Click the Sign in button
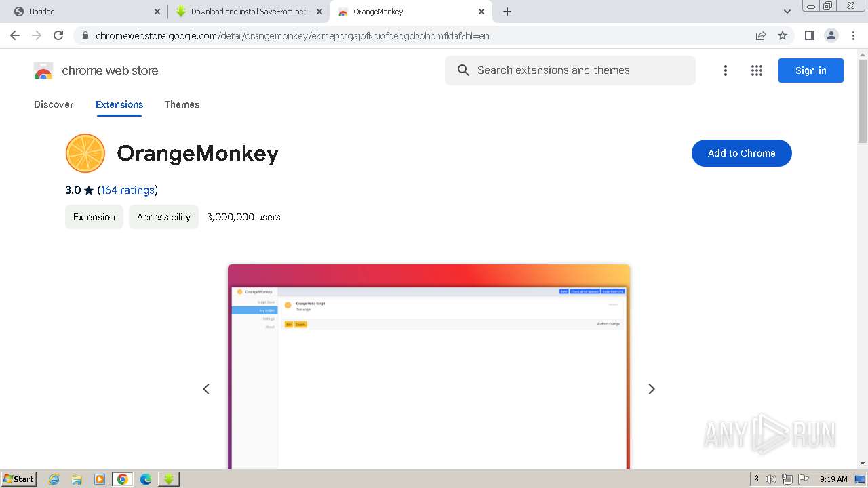Viewport: 868px width, 488px height. [x=811, y=70]
